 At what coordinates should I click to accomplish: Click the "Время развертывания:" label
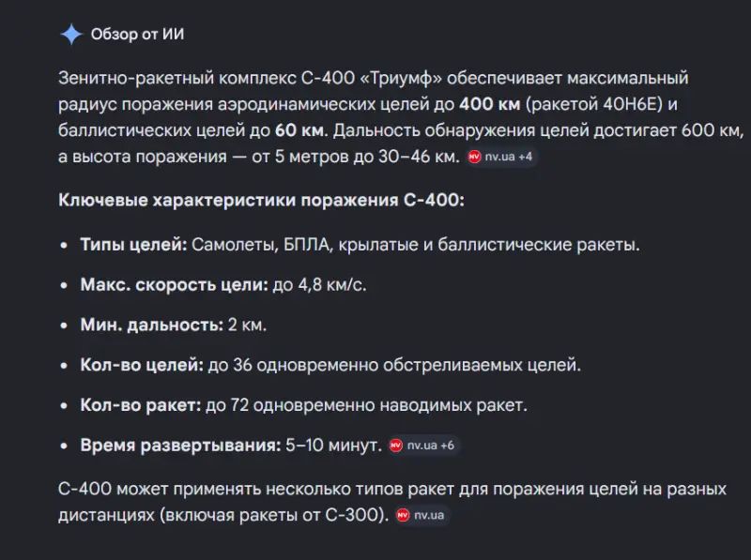(x=181, y=446)
